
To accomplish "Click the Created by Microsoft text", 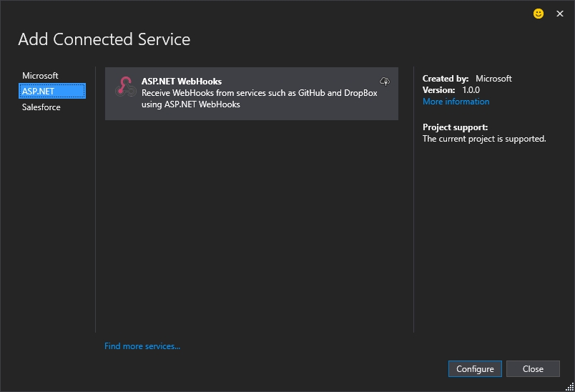I will (x=467, y=79).
